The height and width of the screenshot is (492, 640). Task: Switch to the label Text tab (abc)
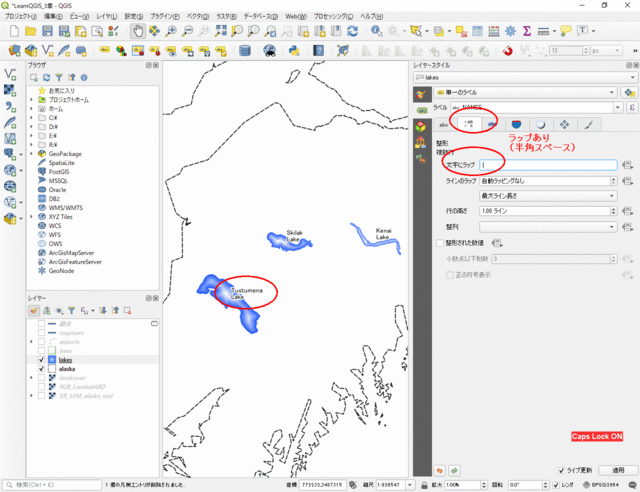pyautogui.click(x=444, y=125)
